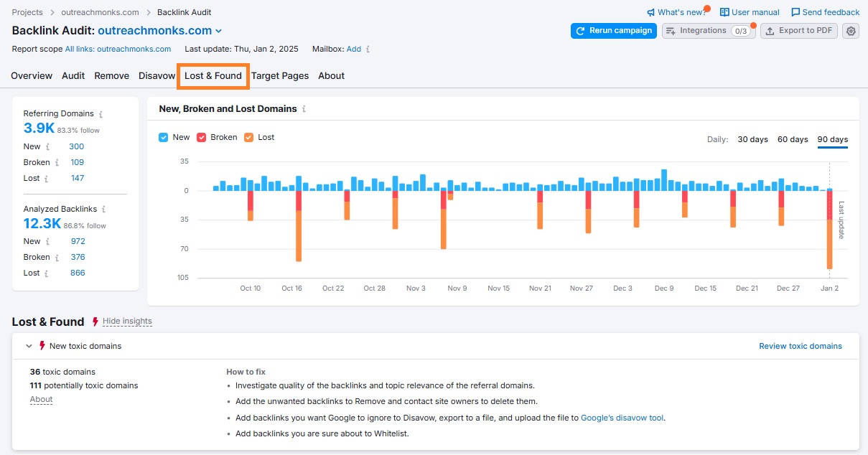This screenshot has width=868, height=455.
Task: Open the settings gear icon
Action: click(x=851, y=31)
